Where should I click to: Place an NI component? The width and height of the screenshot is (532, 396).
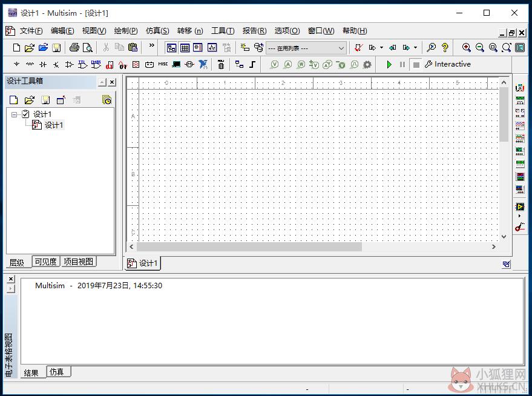tap(203, 64)
